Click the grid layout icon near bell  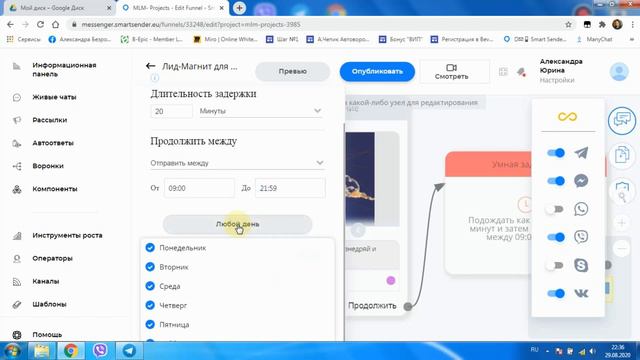(x=503, y=72)
